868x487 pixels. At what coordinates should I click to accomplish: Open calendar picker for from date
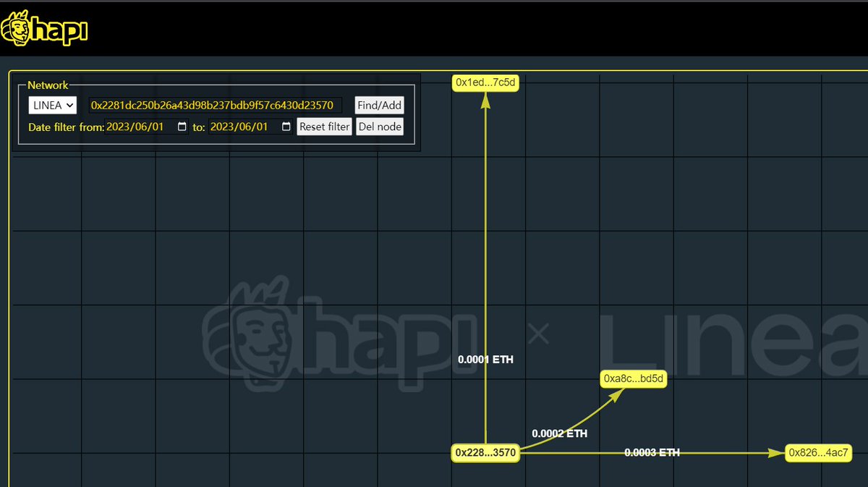coord(182,127)
